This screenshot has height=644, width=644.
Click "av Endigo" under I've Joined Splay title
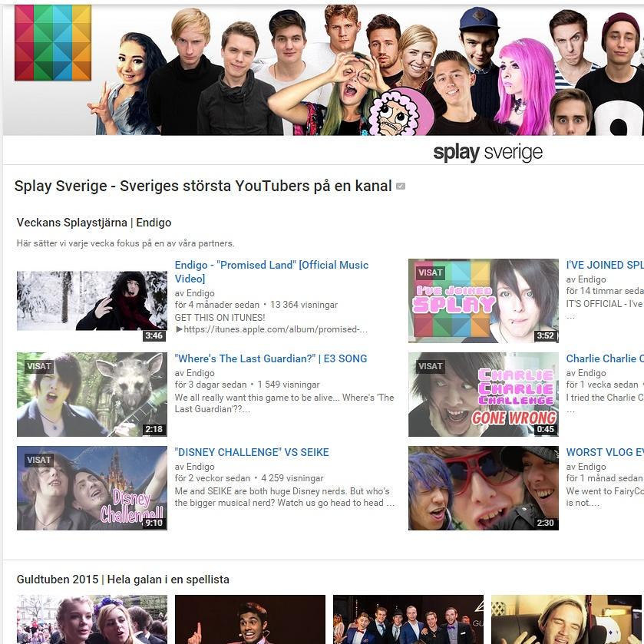pos(586,279)
